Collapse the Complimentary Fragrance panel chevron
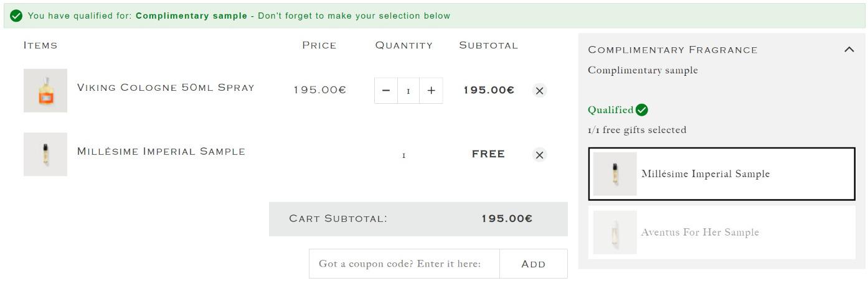The width and height of the screenshot is (868, 291). coord(849,50)
